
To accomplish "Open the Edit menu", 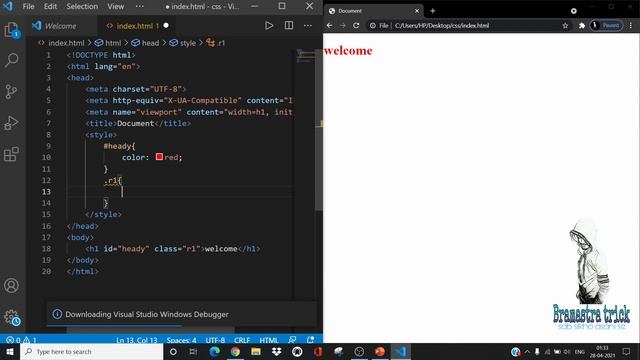I will (50, 7).
